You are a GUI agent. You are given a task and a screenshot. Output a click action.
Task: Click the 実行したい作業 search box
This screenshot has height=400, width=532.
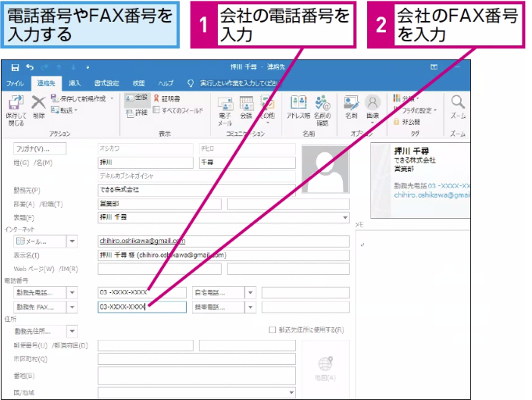tap(239, 83)
